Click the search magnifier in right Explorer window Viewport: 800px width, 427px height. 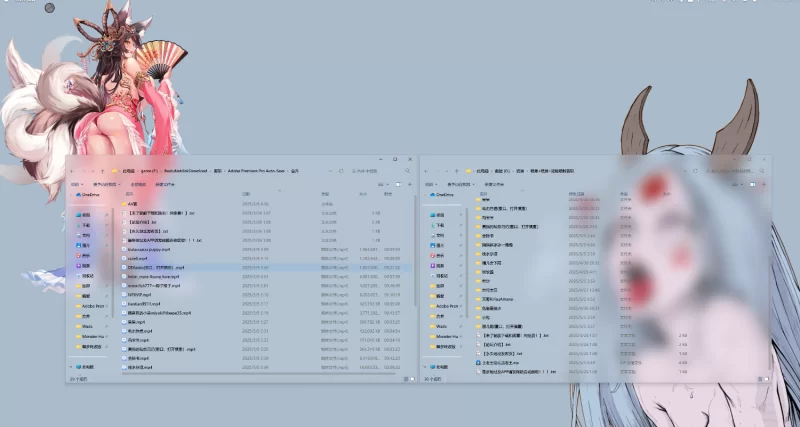point(762,171)
